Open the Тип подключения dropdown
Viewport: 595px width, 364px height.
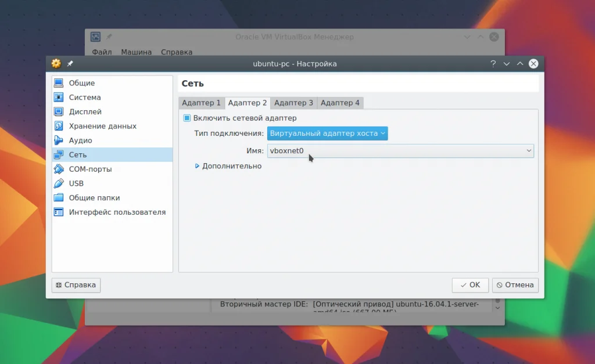click(x=328, y=134)
